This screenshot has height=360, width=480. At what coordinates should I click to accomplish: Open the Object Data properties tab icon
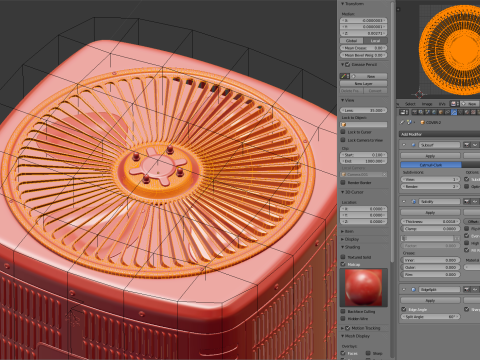460,112
